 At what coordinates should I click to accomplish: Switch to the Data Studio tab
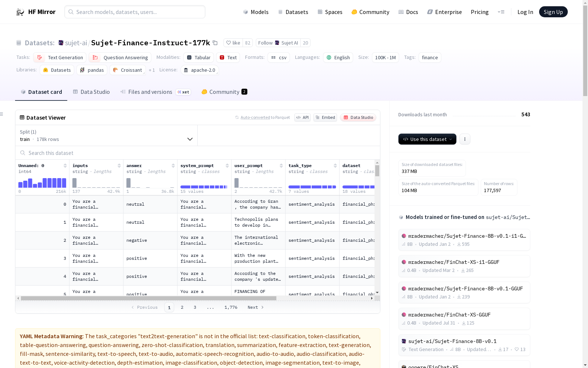pos(91,92)
